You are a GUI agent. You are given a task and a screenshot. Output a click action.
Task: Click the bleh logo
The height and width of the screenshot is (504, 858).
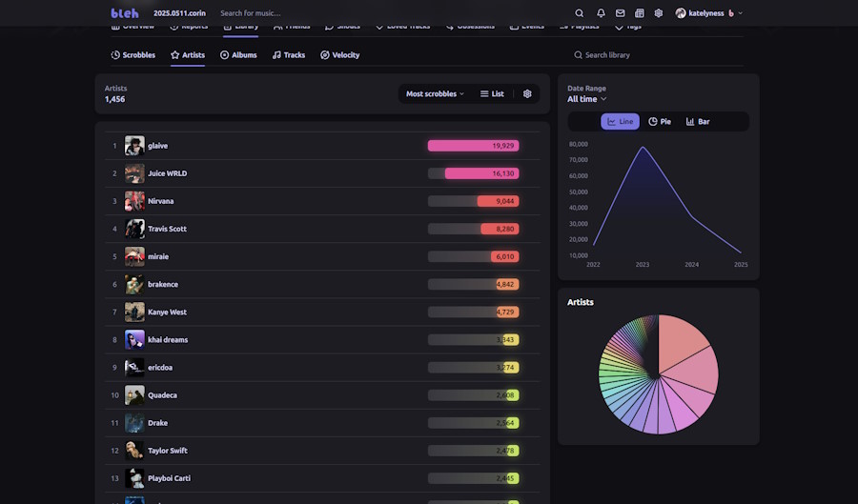[x=125, y=13]
